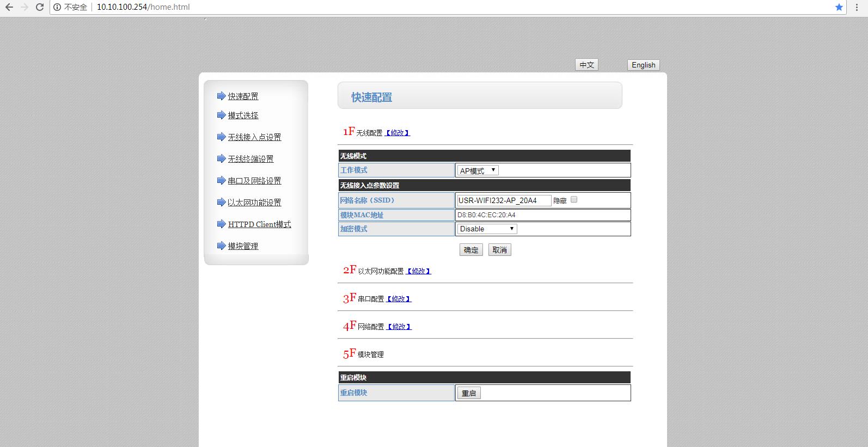Screen dimensions: 868x447
Task: Open the 加密模式 Disable dropdown
Action: (x=487, y=229)
